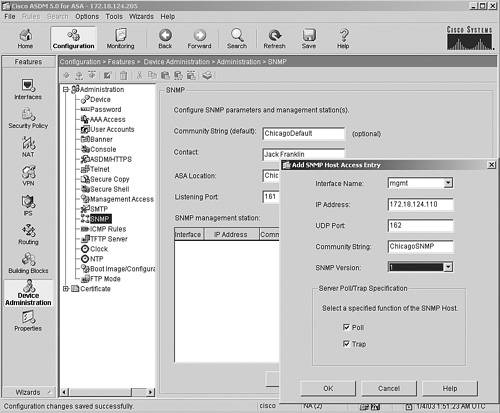Select Secure Shell tree item
The width and height of the screenshot is (500, 413).
(109, 189)
